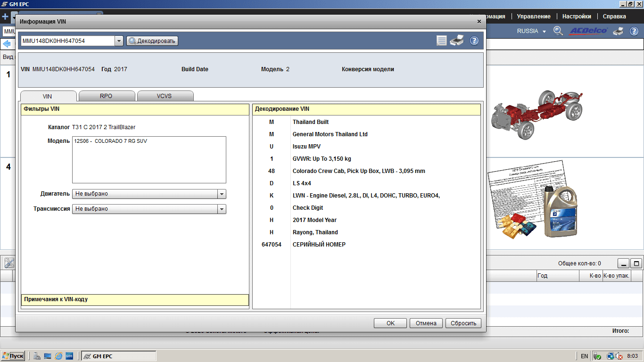
Task: Click the EN language indicator
Action: 584,356
